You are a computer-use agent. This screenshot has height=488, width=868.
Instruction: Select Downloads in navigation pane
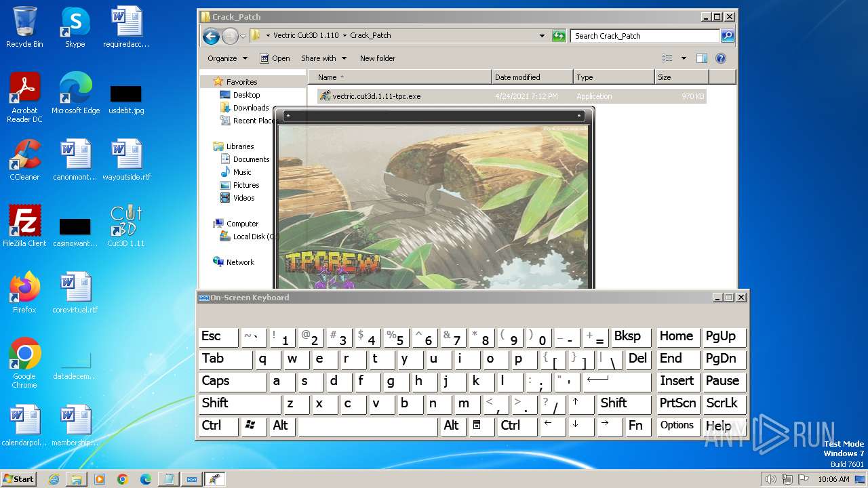(245, 108)
